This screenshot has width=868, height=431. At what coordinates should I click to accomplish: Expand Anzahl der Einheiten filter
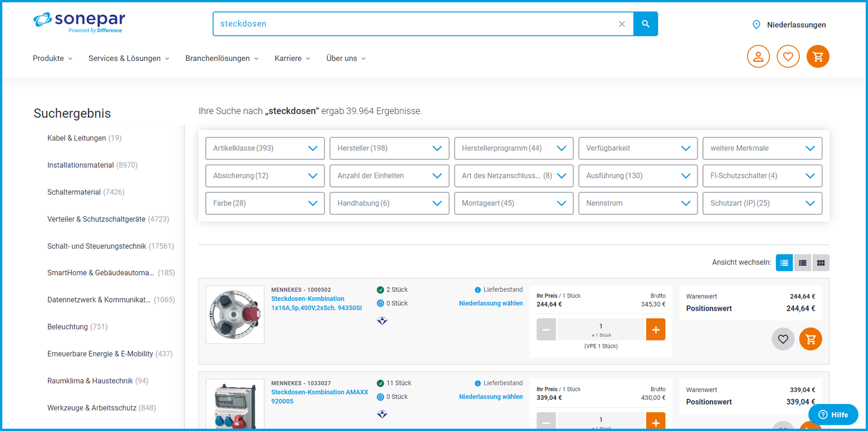pyautogui.click(x=389, y=176)
